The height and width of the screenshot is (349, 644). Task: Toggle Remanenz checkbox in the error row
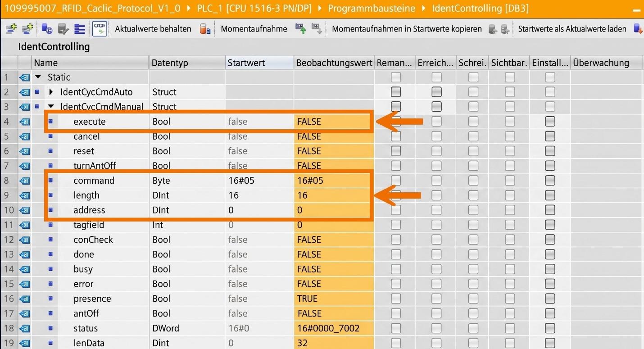[x=395, y=284]
